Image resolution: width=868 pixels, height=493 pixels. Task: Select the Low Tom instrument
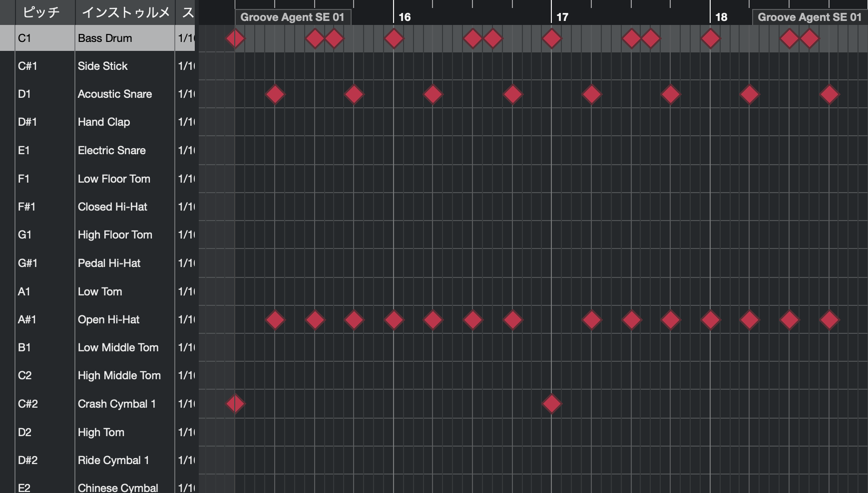(x=100, y=291)
